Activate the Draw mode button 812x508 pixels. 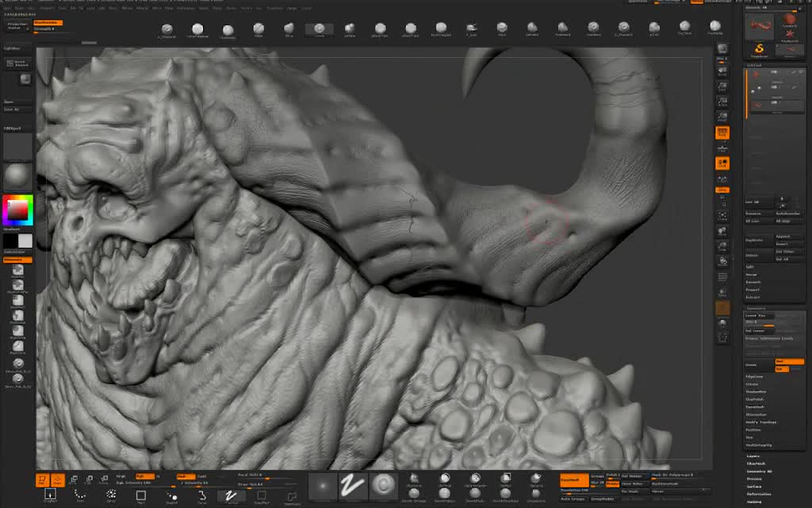[x=58, y=480]
